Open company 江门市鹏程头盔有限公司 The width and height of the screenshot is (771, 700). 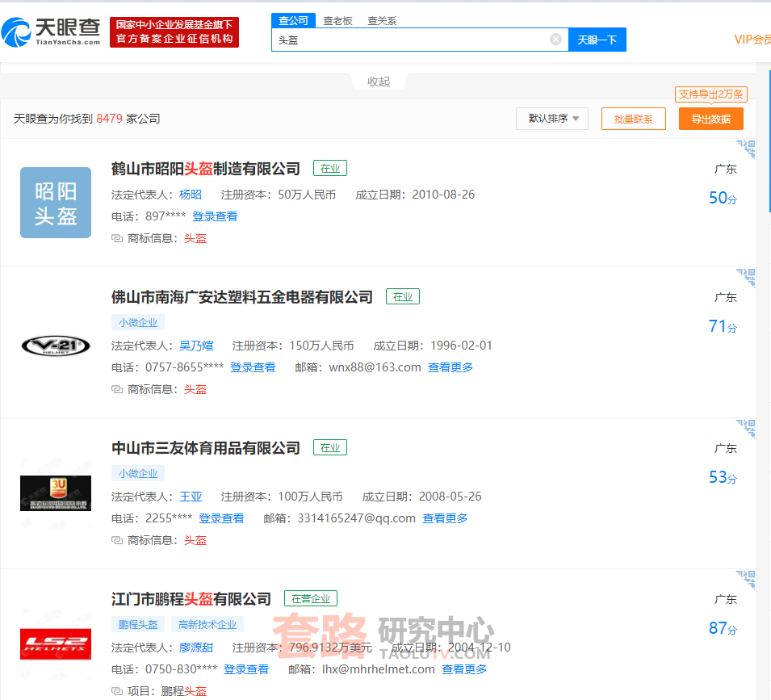click(x=191, y=599)
